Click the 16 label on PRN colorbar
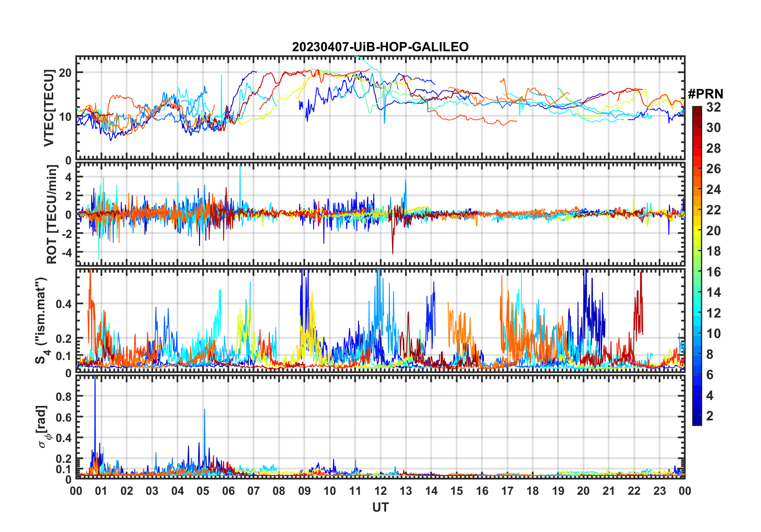Image resolution: width=761 pixels, height=532 pixels. coord(713,272)
